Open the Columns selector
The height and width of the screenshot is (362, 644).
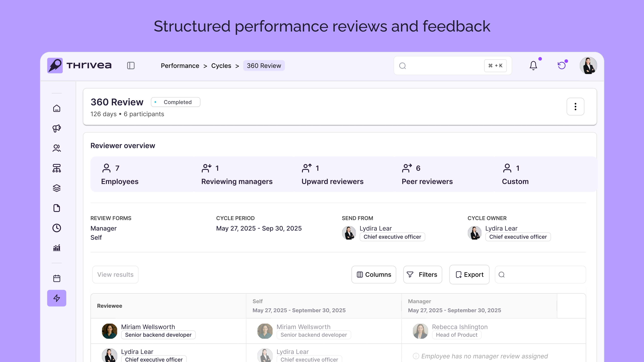click(374, 275)
